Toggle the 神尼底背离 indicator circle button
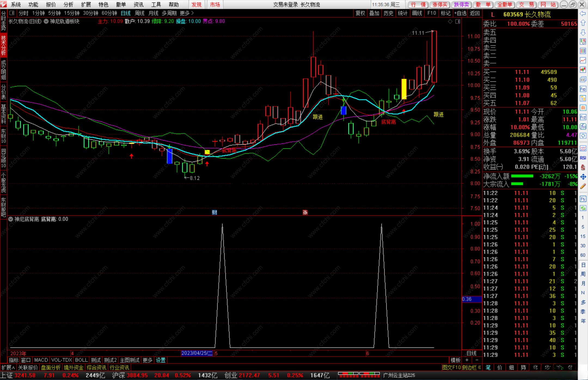 coord(11,219)
